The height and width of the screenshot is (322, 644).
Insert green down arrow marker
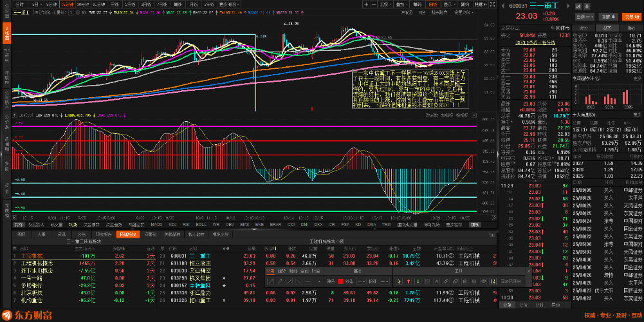pos(418,281)
